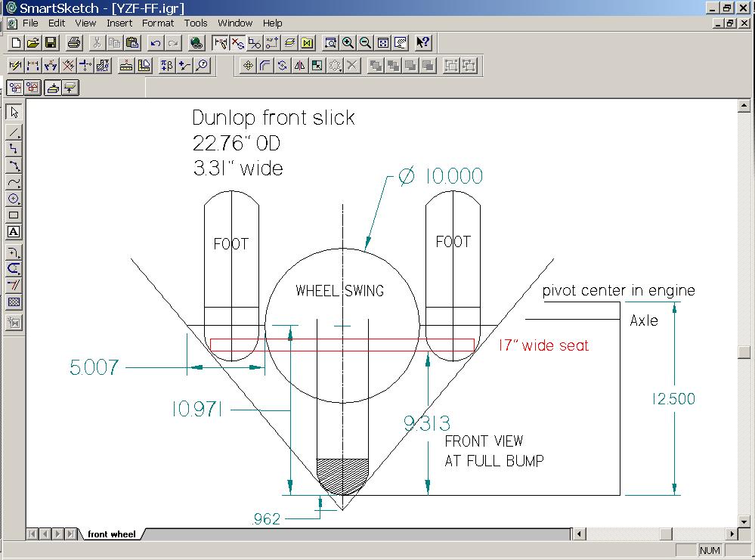Select the Circle drawing tool

pyautogui.click(x=14, y=199)
